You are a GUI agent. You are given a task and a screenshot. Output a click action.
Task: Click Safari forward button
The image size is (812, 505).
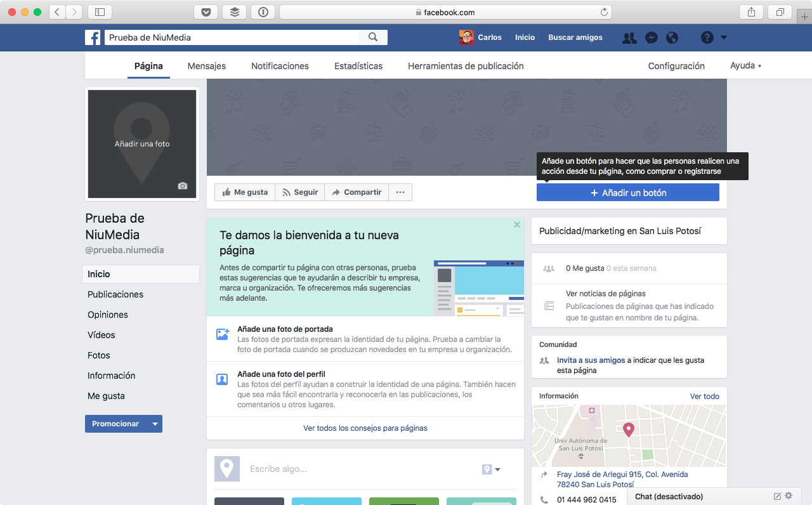[74, 12]
